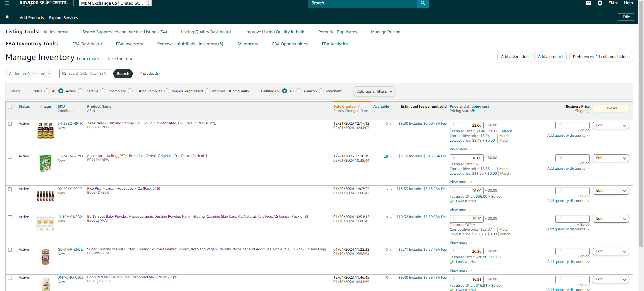Viewport: 644px width, 291px height.
Task: Select the Incomplete status filter
Action: tap(103, 91)
